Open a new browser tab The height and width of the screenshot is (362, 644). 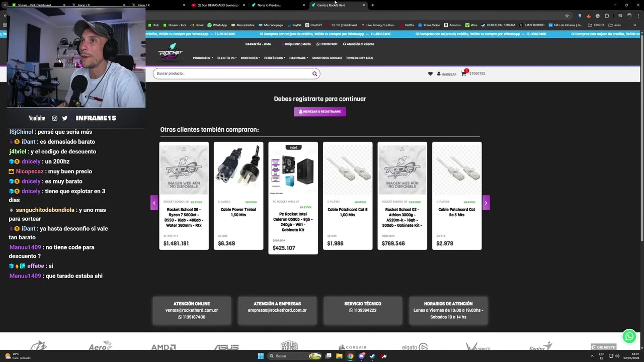(x=372, y=5)
